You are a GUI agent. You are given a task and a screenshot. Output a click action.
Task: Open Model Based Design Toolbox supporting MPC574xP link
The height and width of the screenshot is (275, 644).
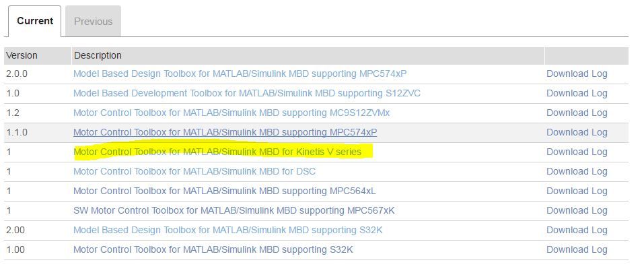(x=240, y=73)
